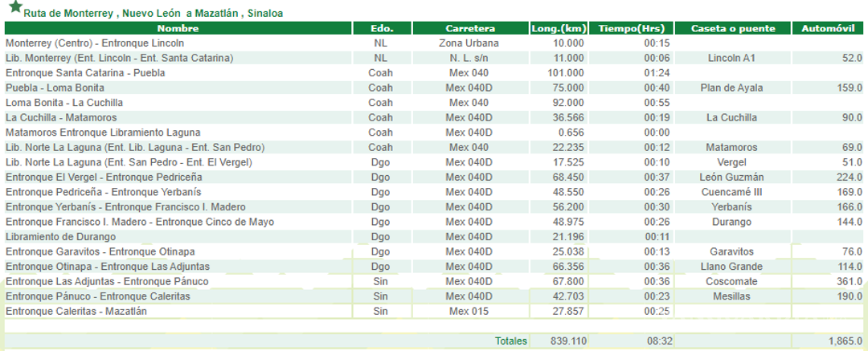
Task: Click the Zona Urbana carretera cell
Action: point(469,43)
